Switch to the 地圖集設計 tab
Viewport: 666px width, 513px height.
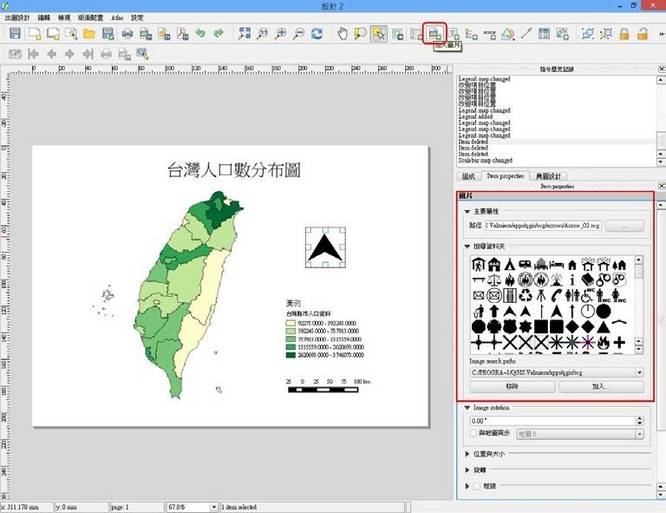(548, 176)
